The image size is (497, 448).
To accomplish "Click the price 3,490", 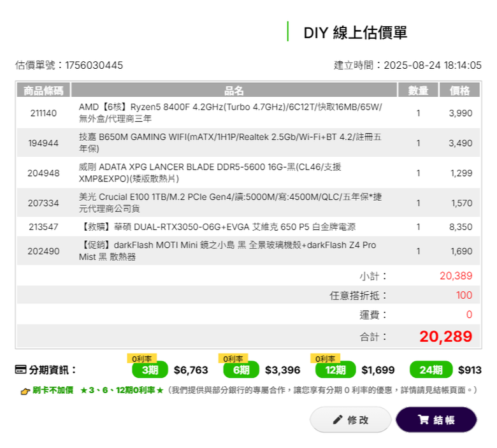I will pos(460,143).
